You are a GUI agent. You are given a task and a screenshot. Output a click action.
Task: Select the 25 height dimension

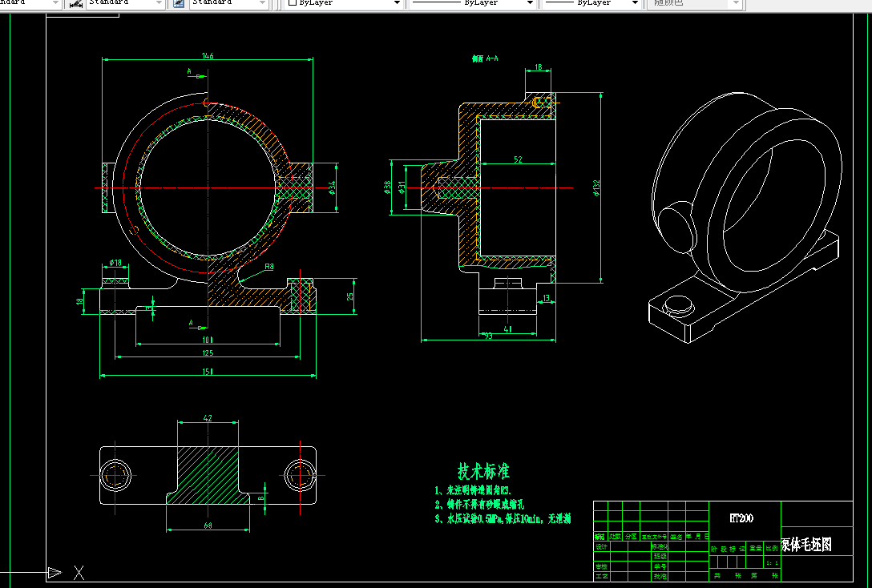pos(350,296)
